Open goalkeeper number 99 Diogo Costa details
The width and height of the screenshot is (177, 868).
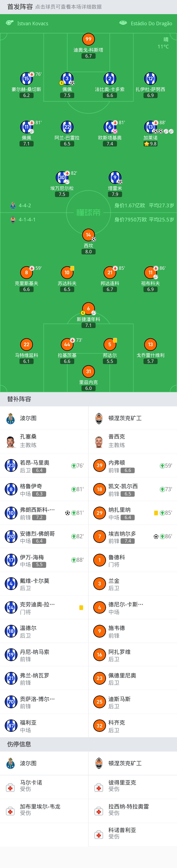88,39
